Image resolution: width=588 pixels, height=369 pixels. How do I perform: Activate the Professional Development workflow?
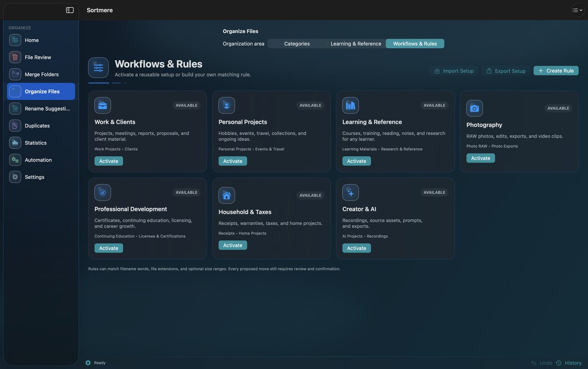pos(109,248)
